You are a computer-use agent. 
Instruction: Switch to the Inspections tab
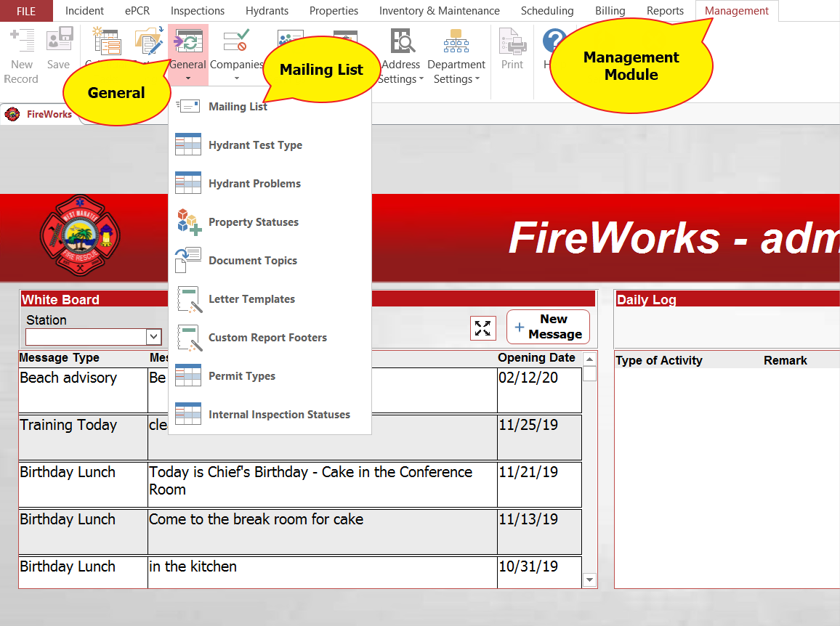coord(198,11)
